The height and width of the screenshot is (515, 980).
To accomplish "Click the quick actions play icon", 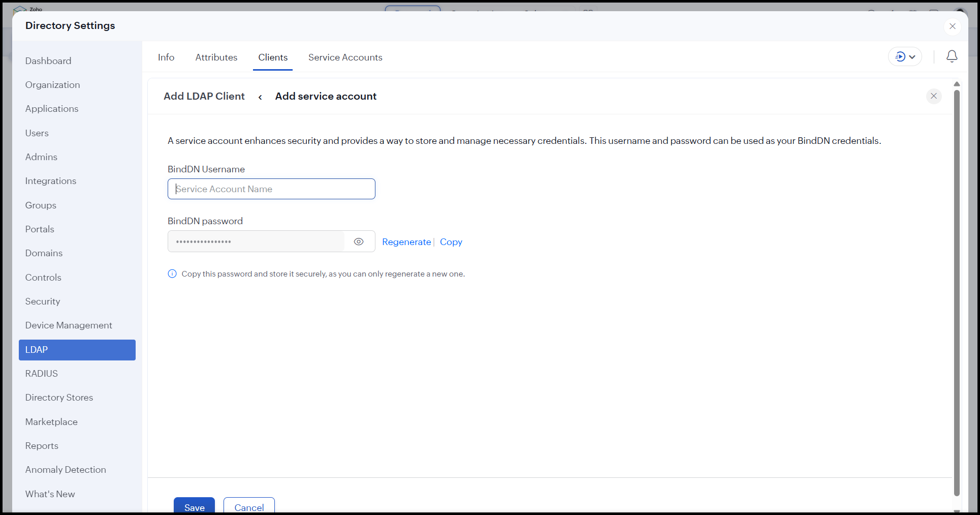I will pyautogui.click(x=900, y=56).
